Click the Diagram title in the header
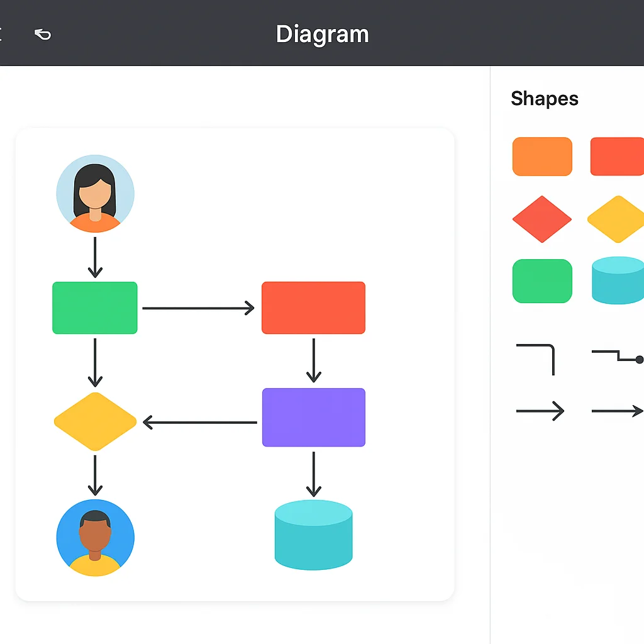Viewport: 644px width, 644px height. tap(322, 35)
